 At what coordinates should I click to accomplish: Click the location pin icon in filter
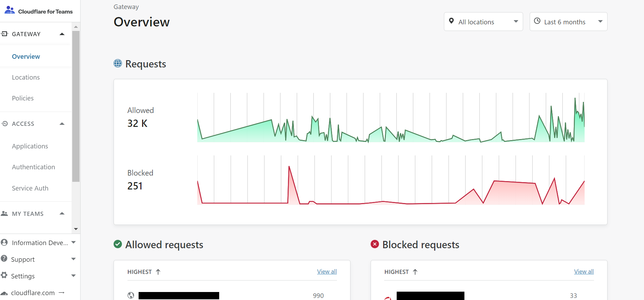click(x=452, y=21)
